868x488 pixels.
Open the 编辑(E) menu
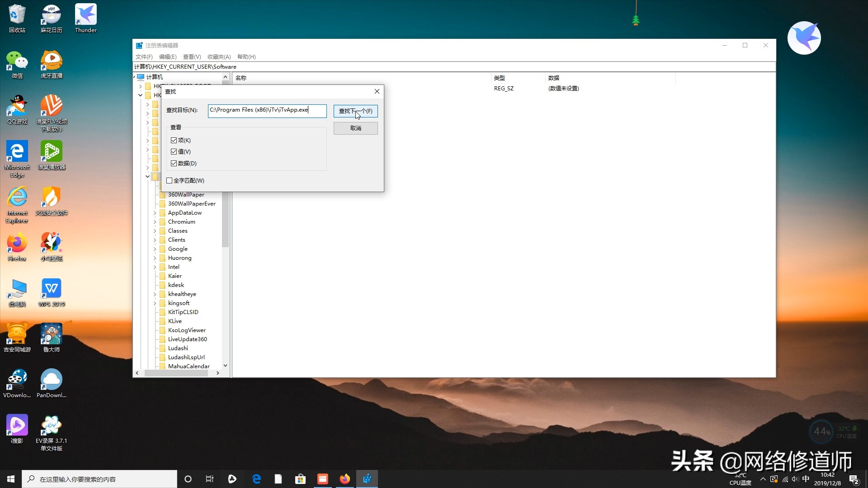pyautogui.click(x=167, y=56)
